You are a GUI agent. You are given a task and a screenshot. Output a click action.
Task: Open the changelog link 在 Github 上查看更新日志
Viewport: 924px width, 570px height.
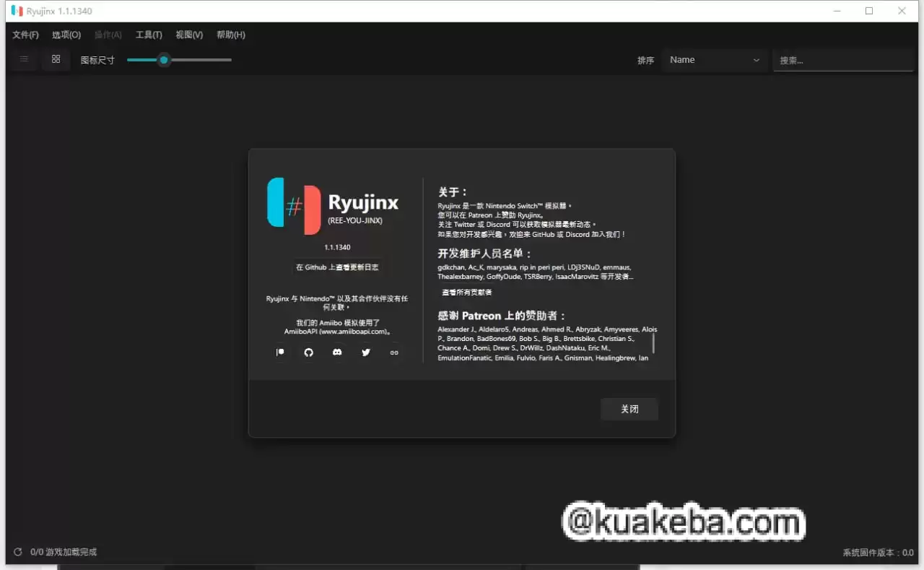[336, 267]
